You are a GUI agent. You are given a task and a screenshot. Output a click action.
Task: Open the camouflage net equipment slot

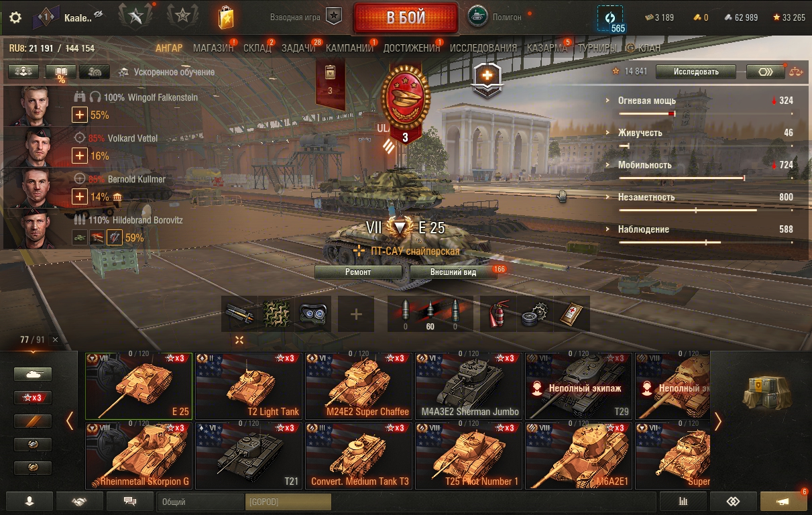pyautogui.click(x=276, y=314)
